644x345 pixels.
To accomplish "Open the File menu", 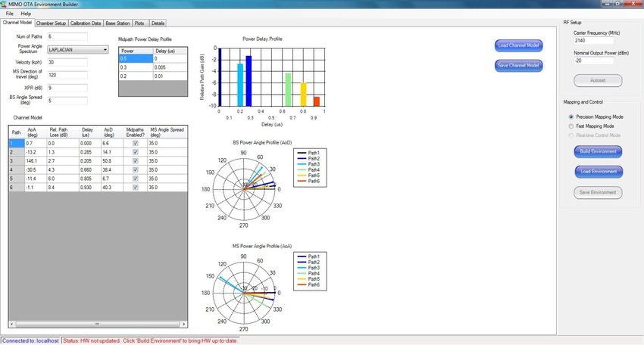I will (9, 14).
